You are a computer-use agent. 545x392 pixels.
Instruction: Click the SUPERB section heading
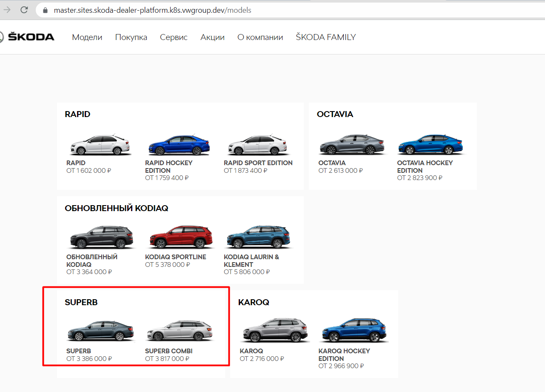(81, 302)
